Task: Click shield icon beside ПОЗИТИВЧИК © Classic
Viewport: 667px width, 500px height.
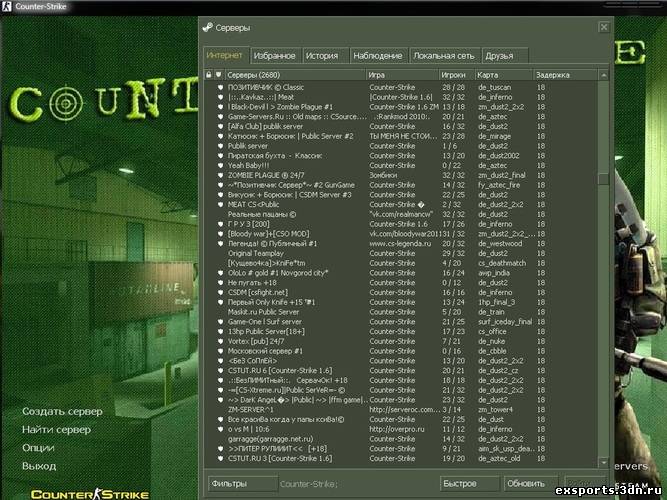Action: pos(220,87)
